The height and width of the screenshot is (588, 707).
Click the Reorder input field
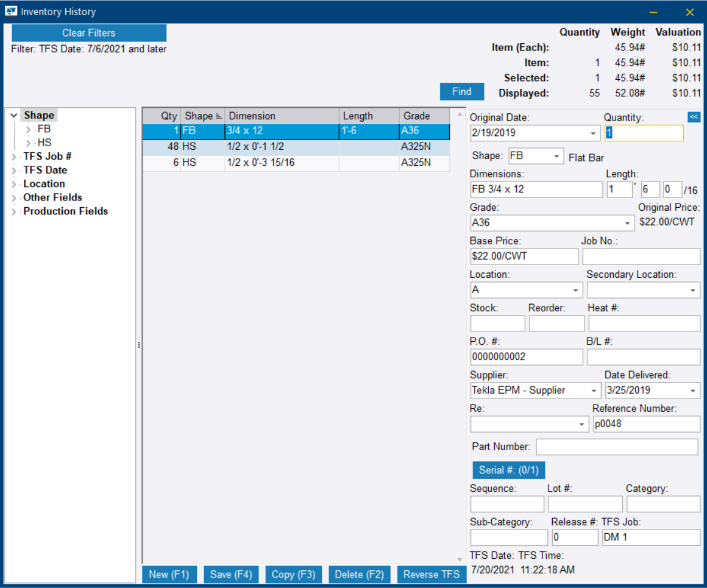(556, 324)
